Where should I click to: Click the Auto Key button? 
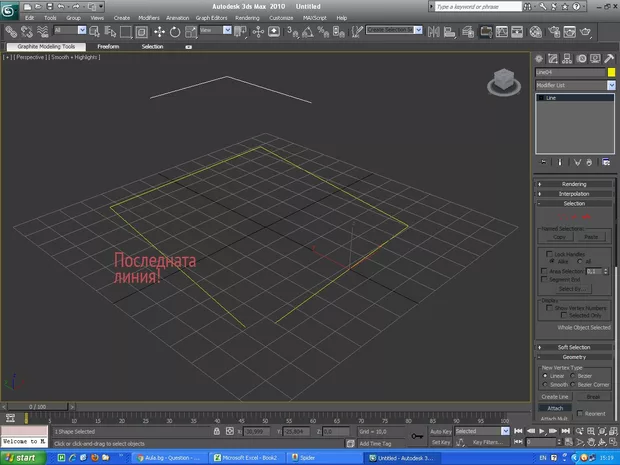pos(441,431)
